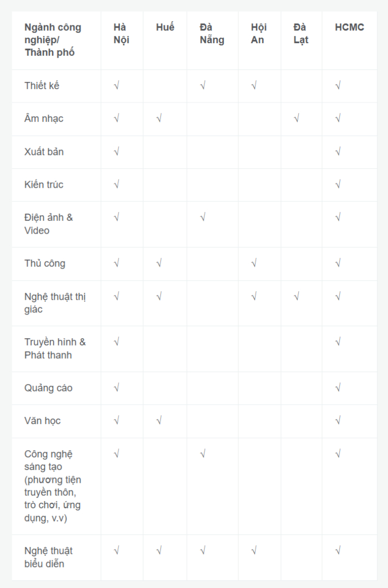
Task: Click the Quảng cáo row label
Action: (x=48, y=388)
